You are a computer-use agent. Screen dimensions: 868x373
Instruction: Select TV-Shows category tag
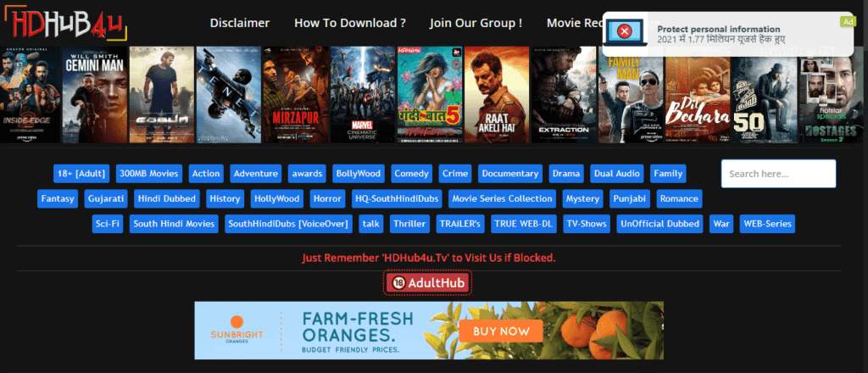click(587, 224)
